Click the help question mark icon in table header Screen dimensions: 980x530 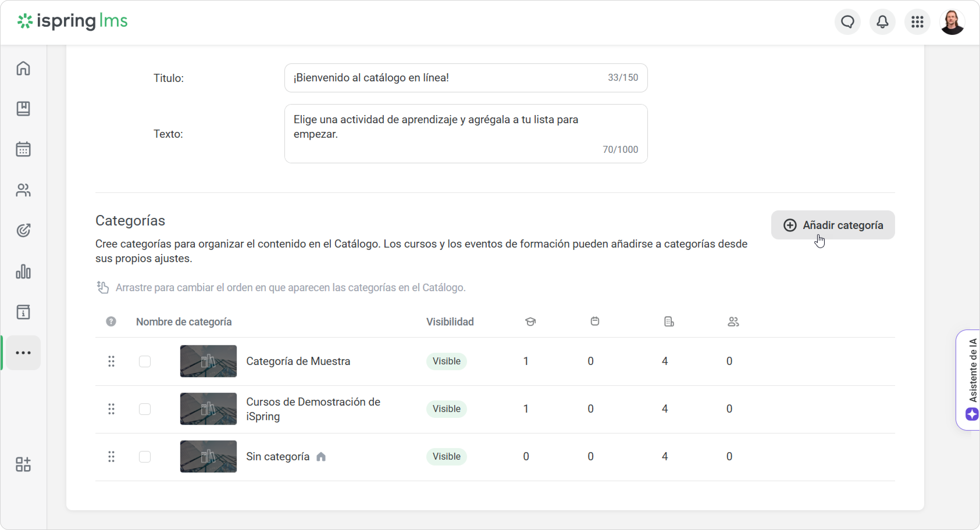coord(111,322)
